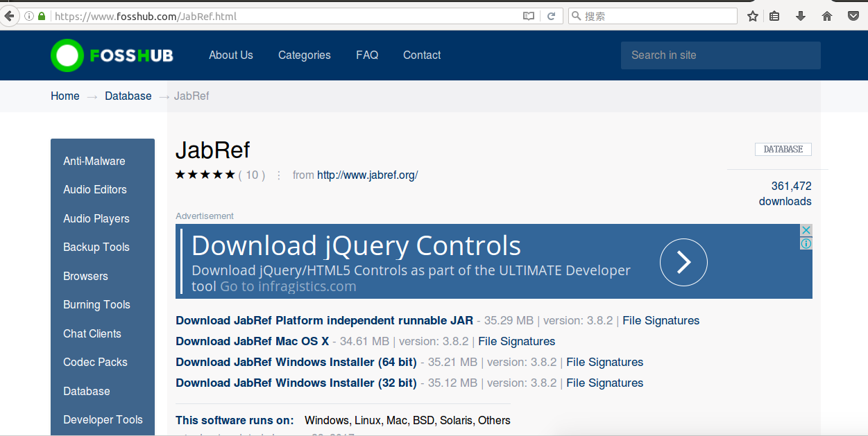Open the Contact menu item
Screen dimensions: 868x436
422,55
